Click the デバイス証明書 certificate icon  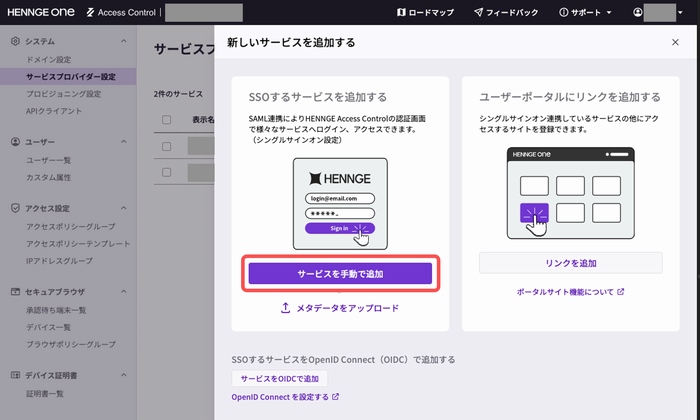[15, 375]
